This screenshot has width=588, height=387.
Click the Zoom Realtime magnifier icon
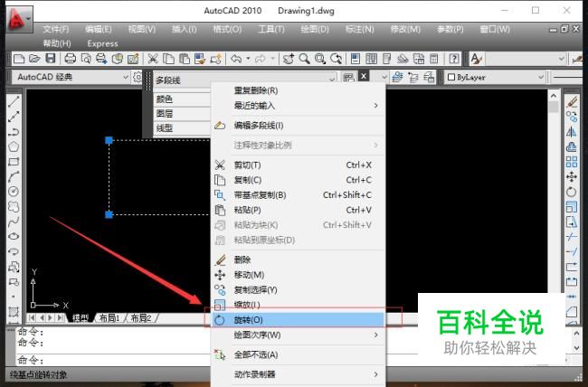[305, 59]
